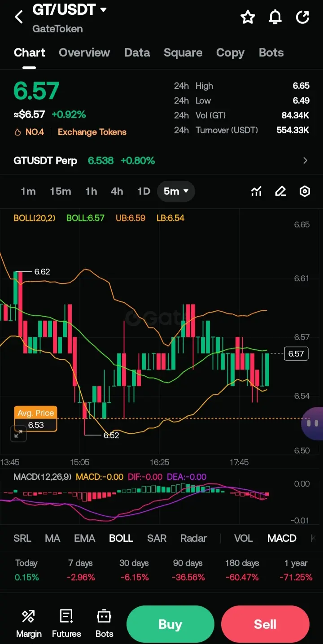Select the 1D timeframe

coord(143,191)
